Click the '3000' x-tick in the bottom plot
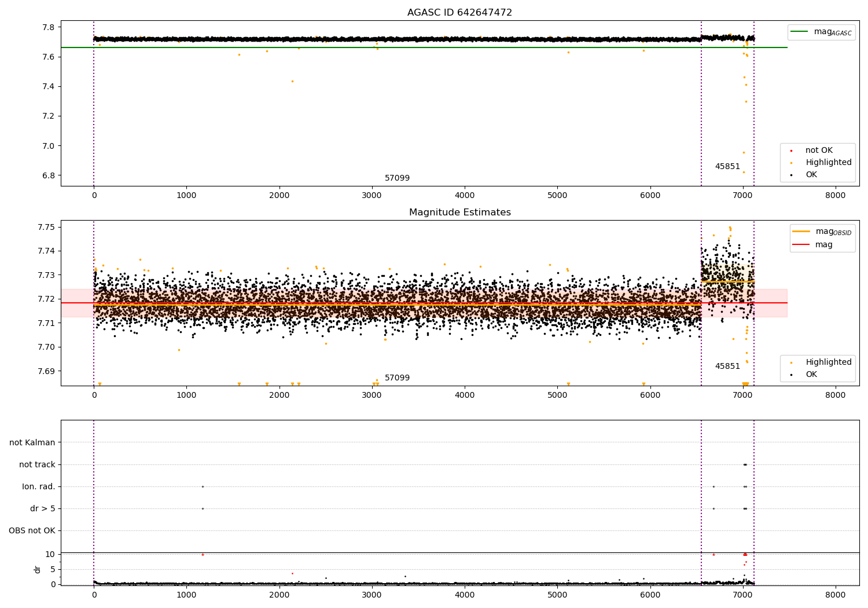This screenshot has width=868, height=608. pos(372,595)
